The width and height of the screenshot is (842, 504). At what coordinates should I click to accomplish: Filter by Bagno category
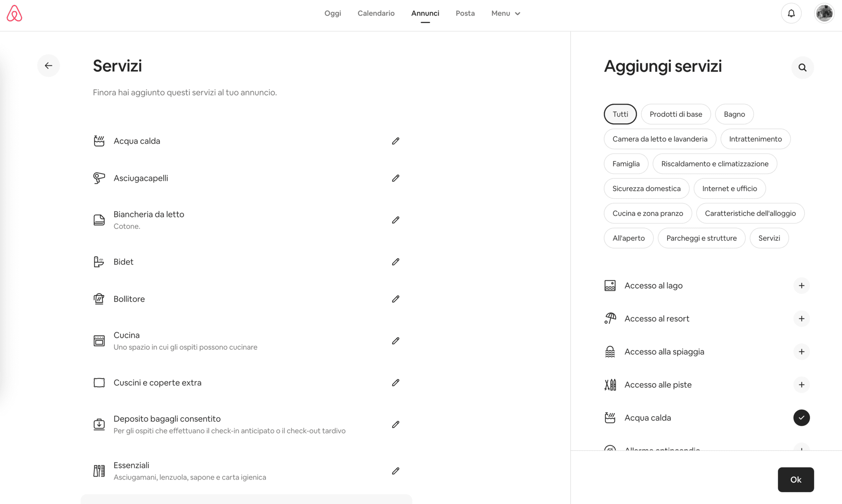point(734,114)
